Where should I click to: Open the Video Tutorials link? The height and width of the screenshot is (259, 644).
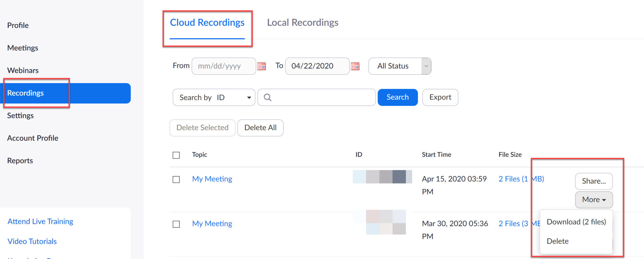[32, 241]
